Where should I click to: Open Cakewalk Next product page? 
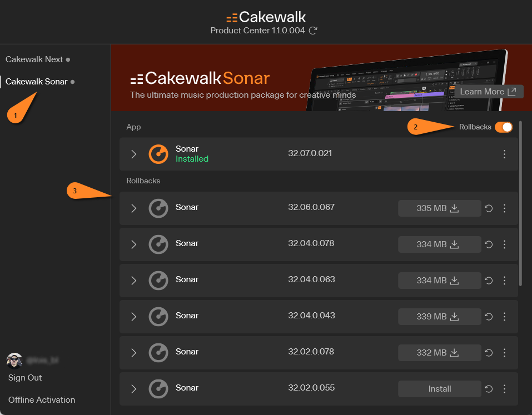[x=34, y=59]
